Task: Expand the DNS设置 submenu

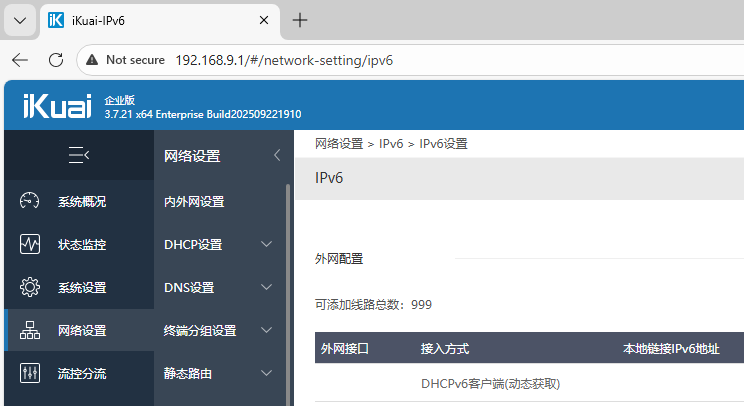Action: point(266,288)
